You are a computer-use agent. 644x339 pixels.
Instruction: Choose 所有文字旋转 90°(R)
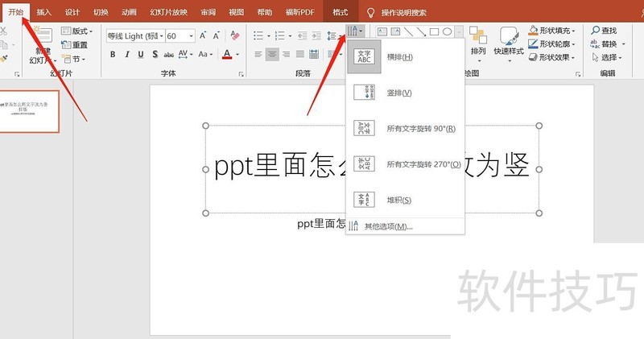click(405, 128)
